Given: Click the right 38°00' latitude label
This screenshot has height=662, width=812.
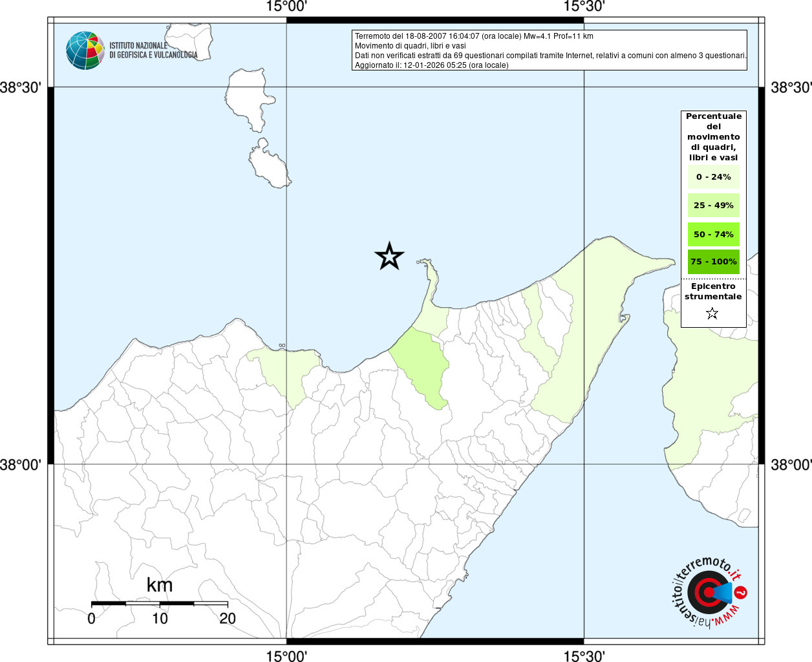Looking at the screenshot, I should 791,464.
